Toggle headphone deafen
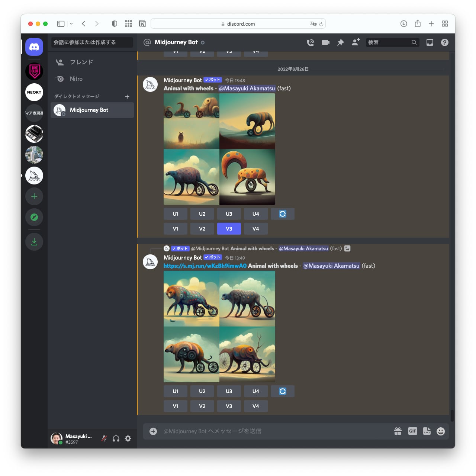The image size is (476, 476). point(116,438)
